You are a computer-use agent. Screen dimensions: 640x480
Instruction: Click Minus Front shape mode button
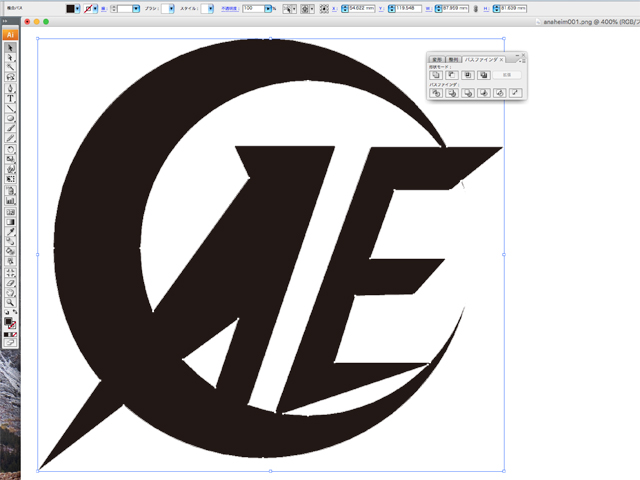tap(452, 75)
